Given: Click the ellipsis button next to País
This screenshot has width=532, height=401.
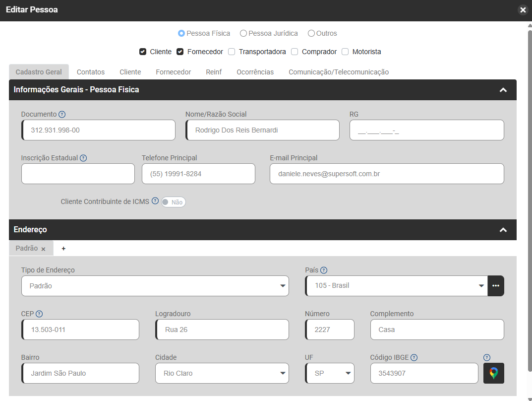Looking at the screenshot, I should [x=496, y=286].
